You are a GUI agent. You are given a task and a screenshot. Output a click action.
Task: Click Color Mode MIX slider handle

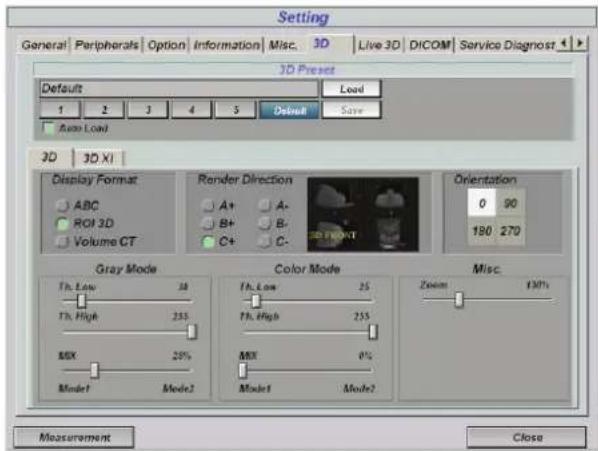[x=243, y=370]
